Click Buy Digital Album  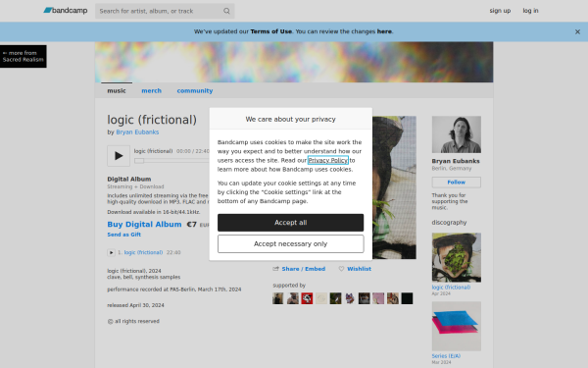[144, 224]
